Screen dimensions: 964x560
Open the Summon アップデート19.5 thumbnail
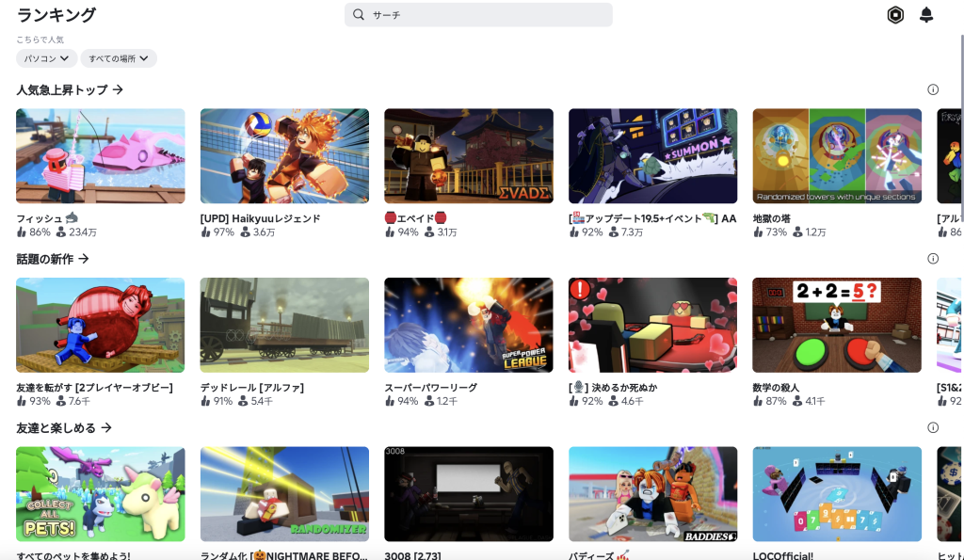[x=653, y=156]
